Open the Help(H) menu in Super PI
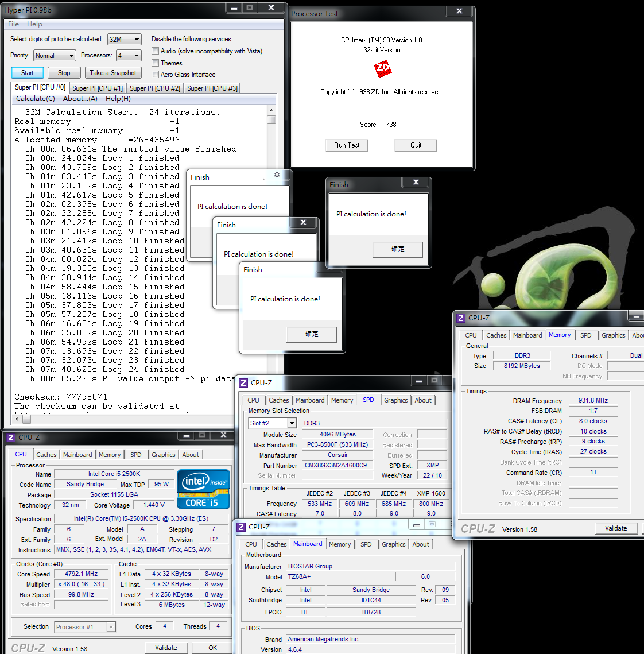This screenshot has height=654, width=644. pyautogui.click(x=118, y=99)
